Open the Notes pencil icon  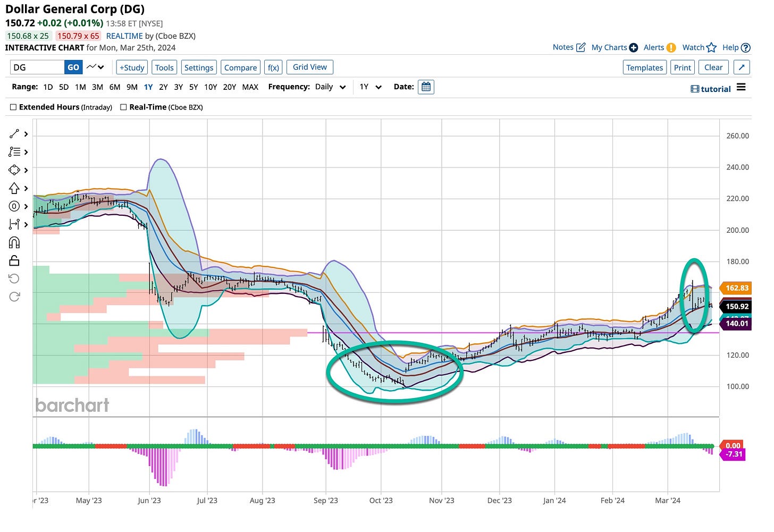tap(581, 47)
